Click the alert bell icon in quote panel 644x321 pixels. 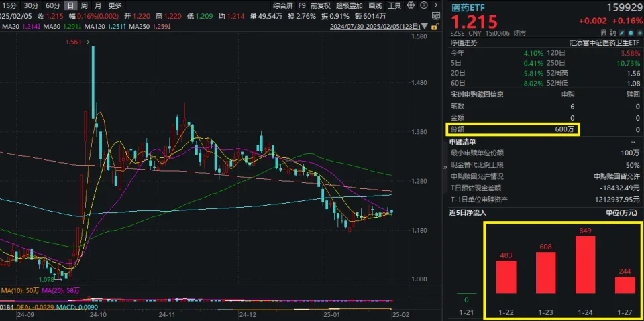click(631, 32)
